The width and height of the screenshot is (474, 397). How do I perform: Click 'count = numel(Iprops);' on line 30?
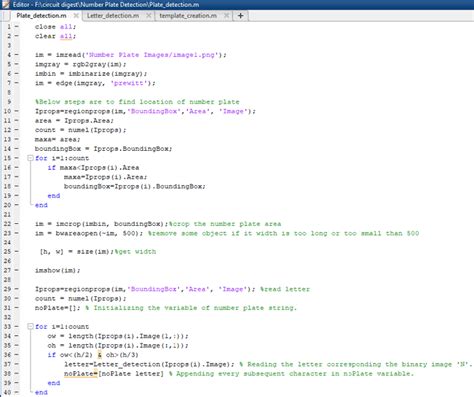point(81,298)
